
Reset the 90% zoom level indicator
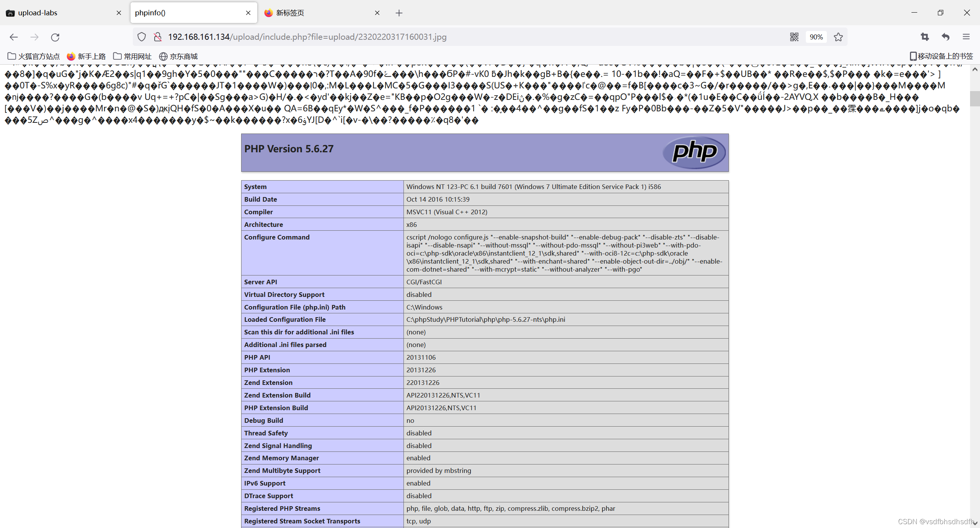816,37
